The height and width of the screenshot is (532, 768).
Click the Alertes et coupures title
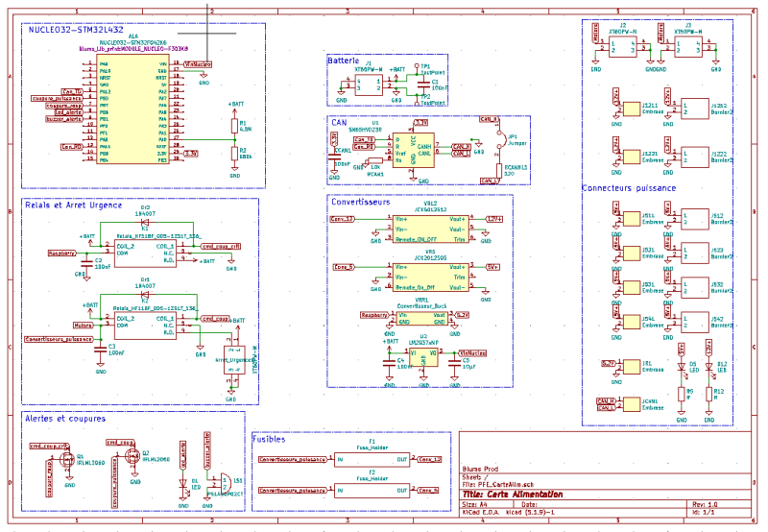click(65, 419)
